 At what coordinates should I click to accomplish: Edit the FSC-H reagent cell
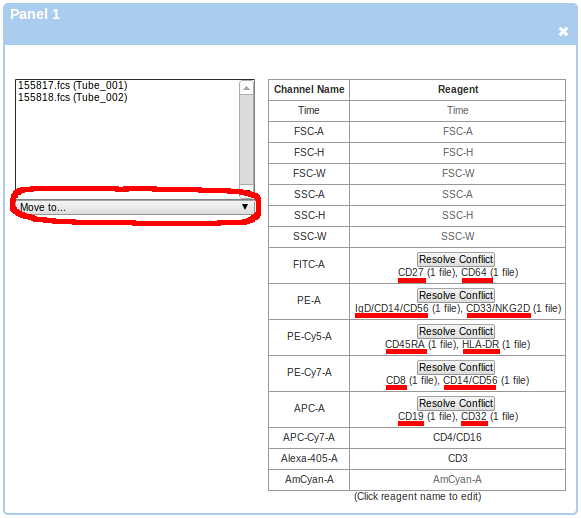pyautogui.click(x=457, y=152)
